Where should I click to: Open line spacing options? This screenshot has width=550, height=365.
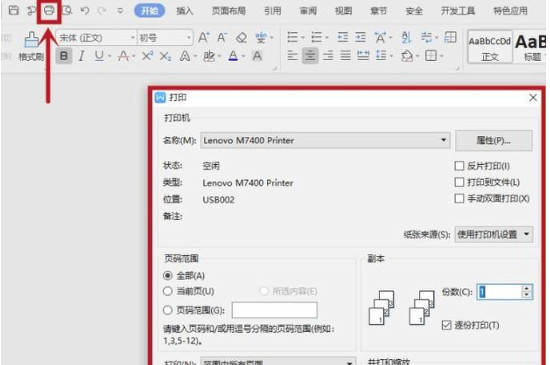pos(381,55)
